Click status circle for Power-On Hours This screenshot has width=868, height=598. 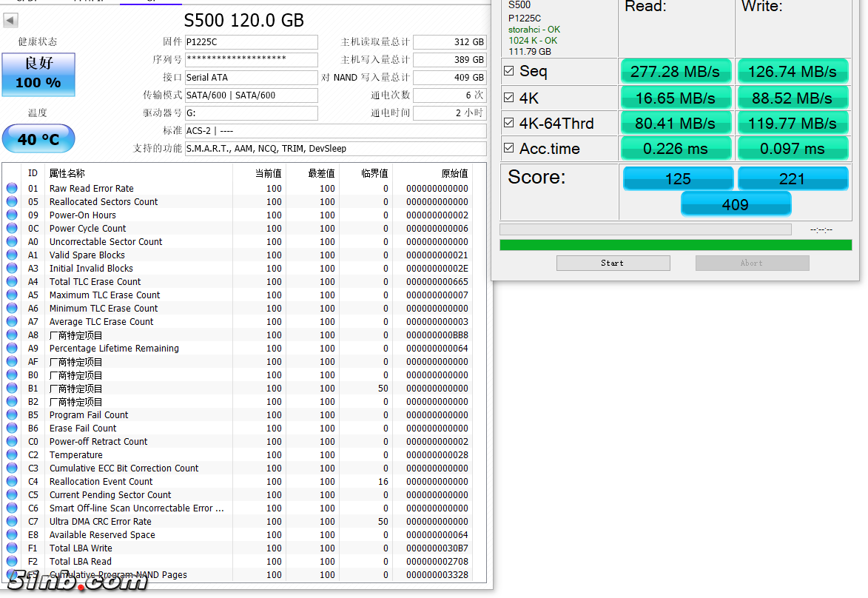pos(12,215)
